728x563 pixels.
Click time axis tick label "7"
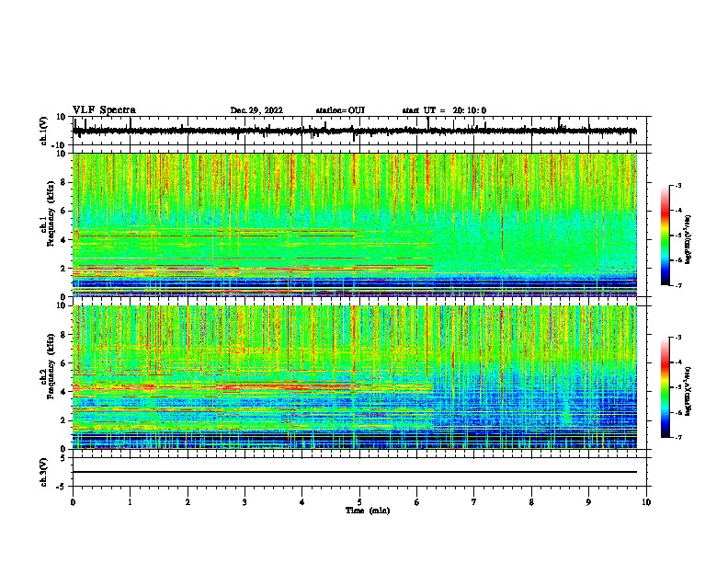pos(474,502)
